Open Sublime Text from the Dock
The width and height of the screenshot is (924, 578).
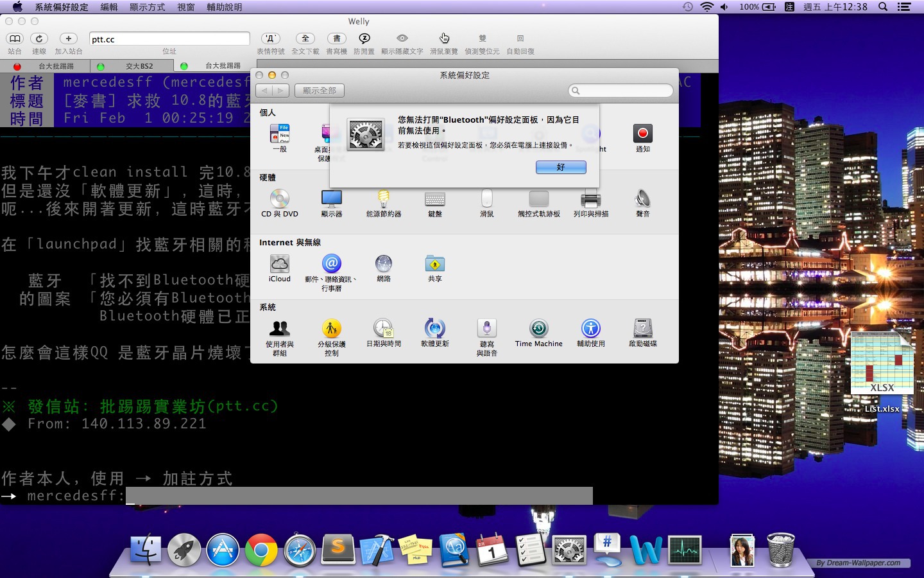[x=338, y=550]
